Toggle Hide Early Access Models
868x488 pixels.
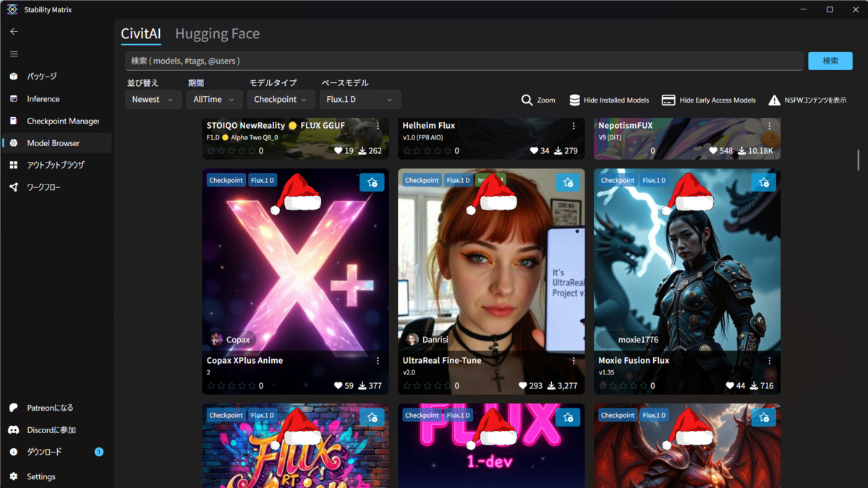[x=709, y=100]
